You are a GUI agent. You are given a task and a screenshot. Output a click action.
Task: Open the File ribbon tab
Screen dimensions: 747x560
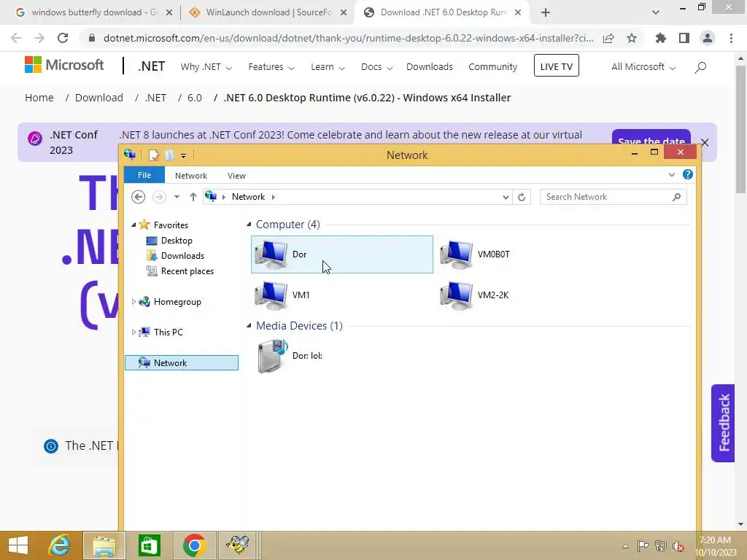144,175
